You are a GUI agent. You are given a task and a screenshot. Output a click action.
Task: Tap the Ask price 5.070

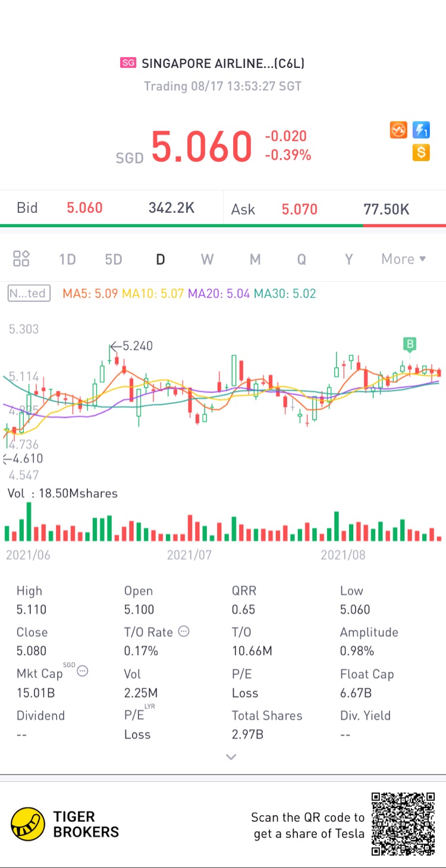(x=300, y=209)
